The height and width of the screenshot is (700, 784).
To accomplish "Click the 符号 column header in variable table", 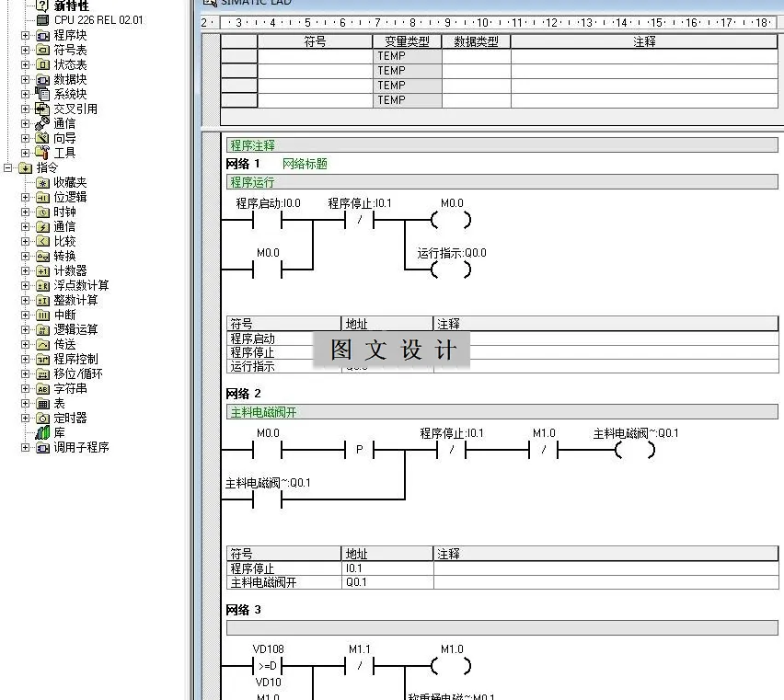I will (315, 41).
